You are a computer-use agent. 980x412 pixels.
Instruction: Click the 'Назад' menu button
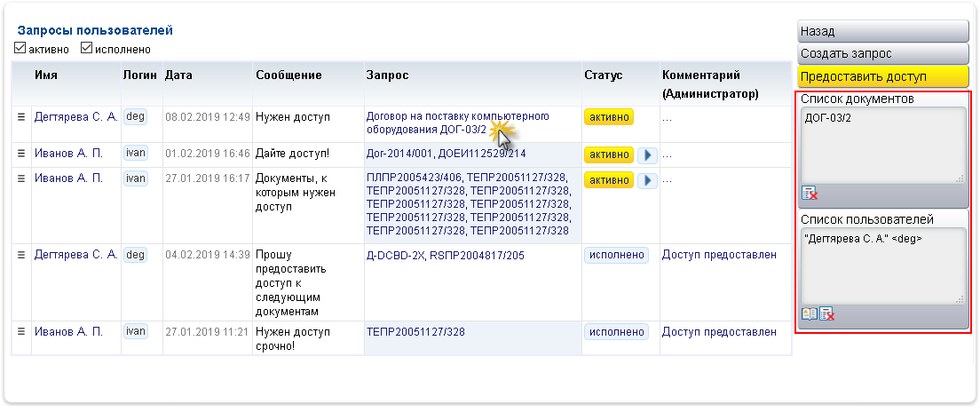click(881, 31)
